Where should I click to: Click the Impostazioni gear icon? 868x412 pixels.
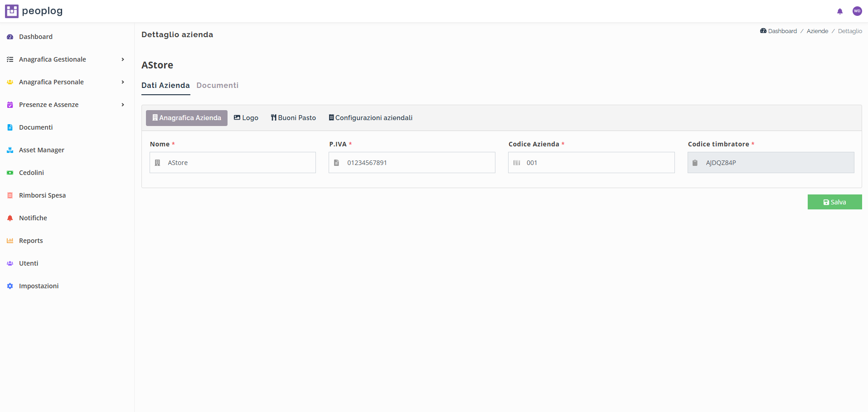coord(10,286)
